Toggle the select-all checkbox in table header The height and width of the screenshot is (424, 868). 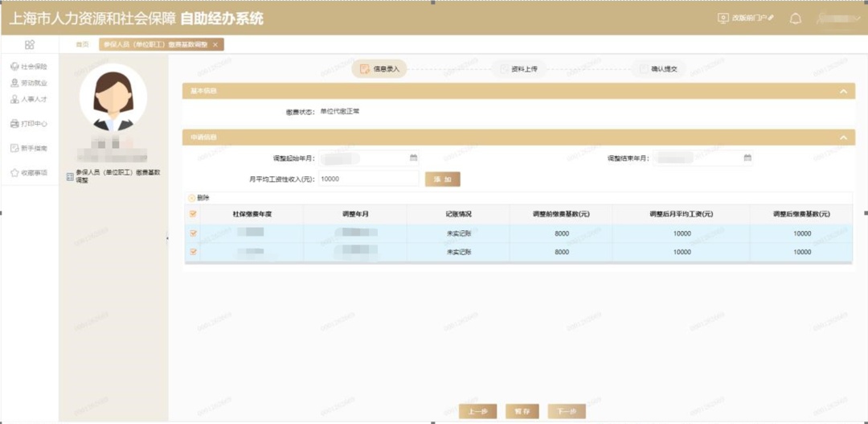pyautogui.click(x=193, y=214)
